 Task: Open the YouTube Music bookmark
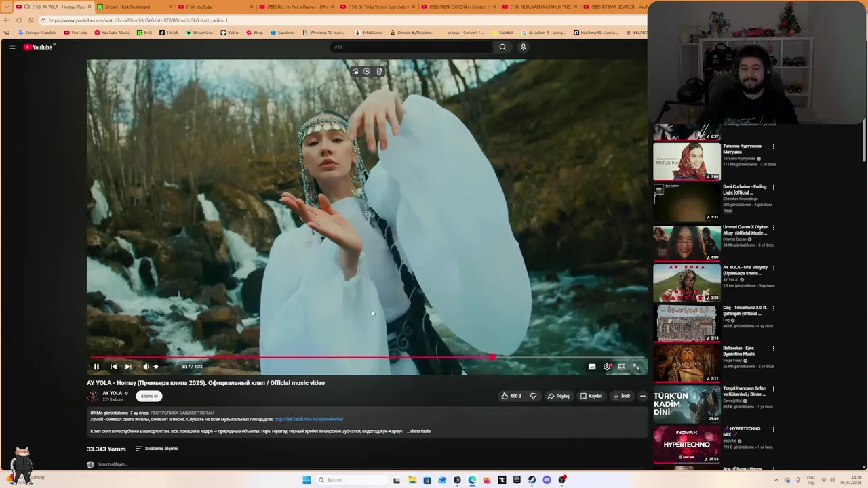click(112, 33)
